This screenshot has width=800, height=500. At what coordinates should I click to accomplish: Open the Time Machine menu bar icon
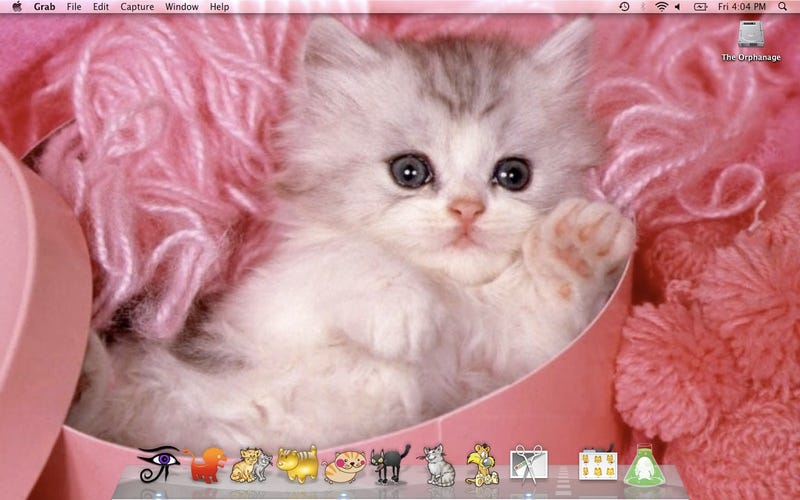[x=624, y=7]
